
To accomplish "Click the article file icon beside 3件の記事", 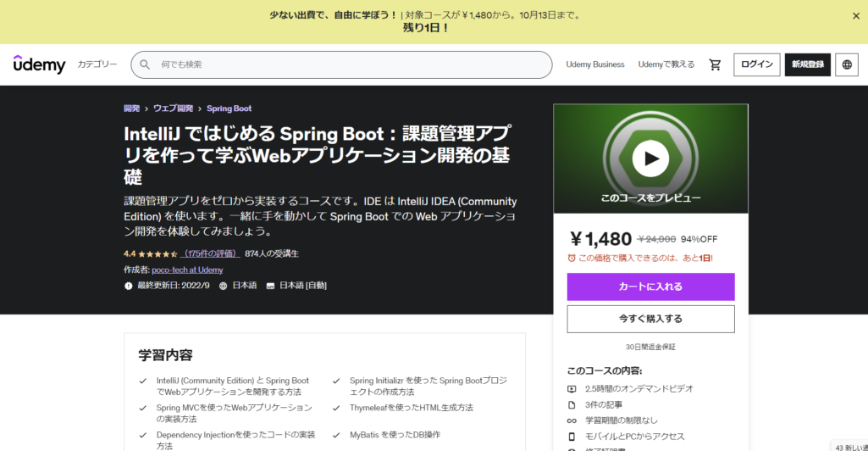I will 572,405.
